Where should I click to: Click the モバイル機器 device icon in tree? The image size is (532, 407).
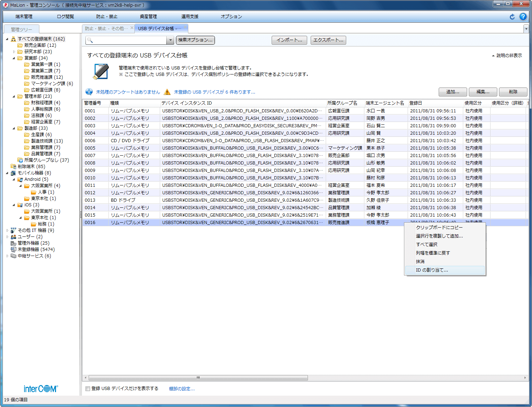point(13,173)
